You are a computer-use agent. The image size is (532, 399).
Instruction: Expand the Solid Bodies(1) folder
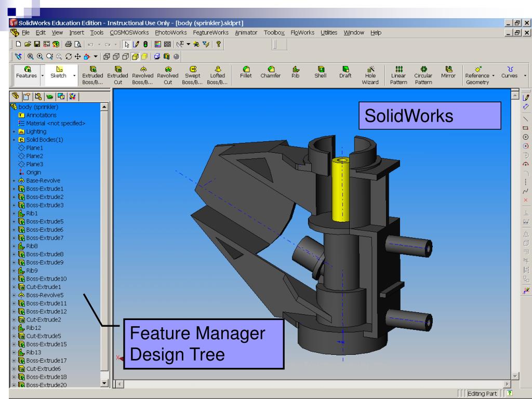tap(14, 140)
